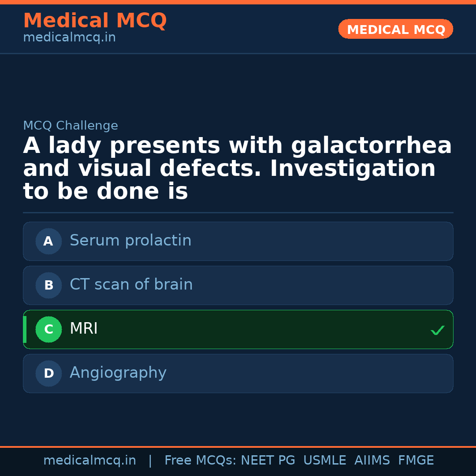476x476 pixels.
Task: Click the orange MEDICAL MCQ badge
Action: 395,30
